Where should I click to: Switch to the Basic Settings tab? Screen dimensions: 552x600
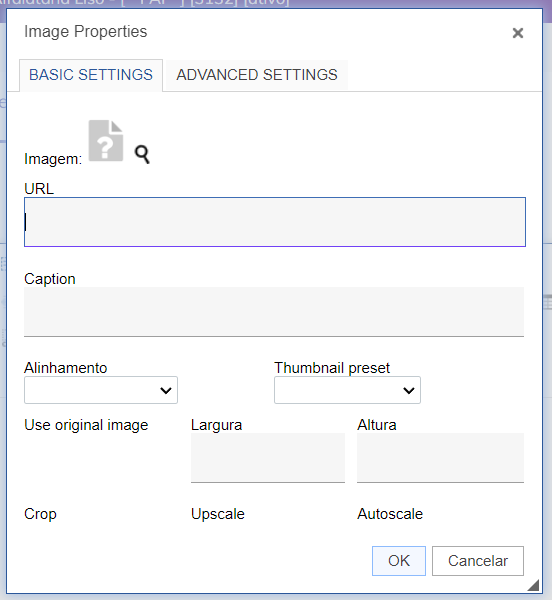pyautogui.click(x=91, y=75)
